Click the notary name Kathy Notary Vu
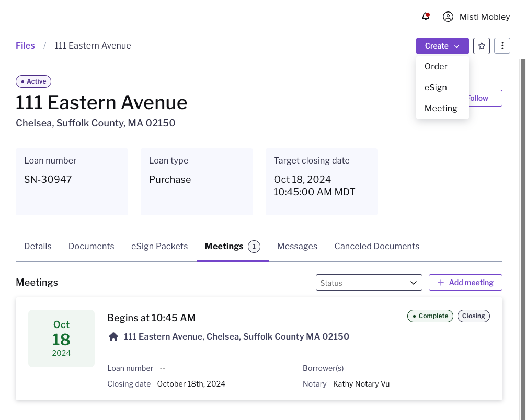 [x=361, y=384]
